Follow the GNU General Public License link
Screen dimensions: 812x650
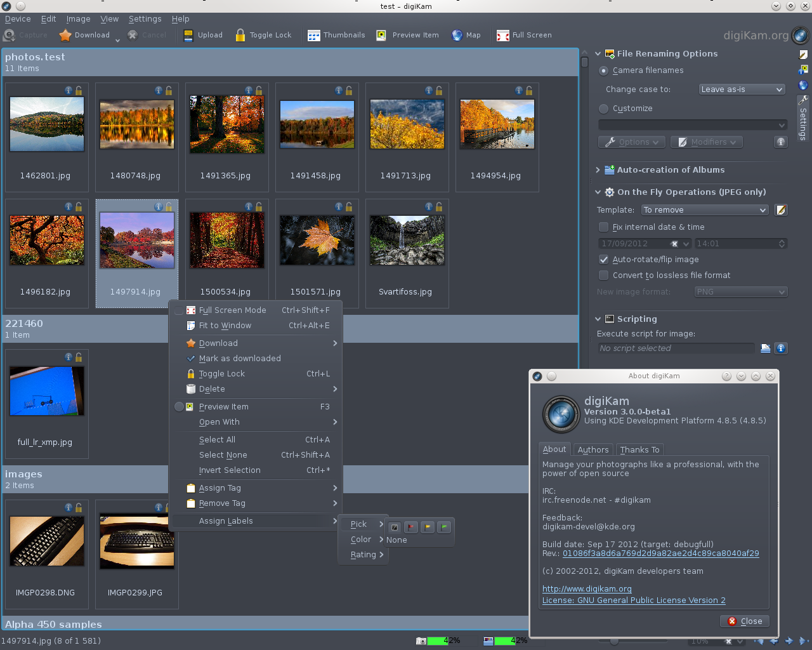coord(633,600)
